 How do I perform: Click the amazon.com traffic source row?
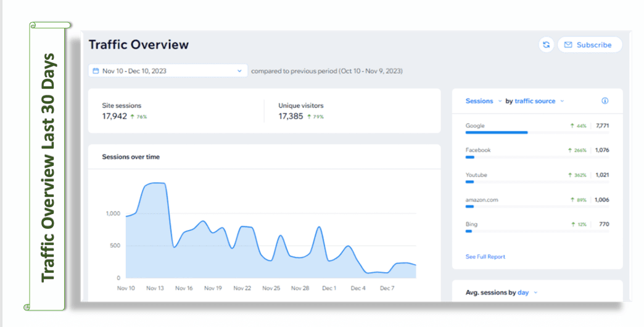[x=537, y=202]
